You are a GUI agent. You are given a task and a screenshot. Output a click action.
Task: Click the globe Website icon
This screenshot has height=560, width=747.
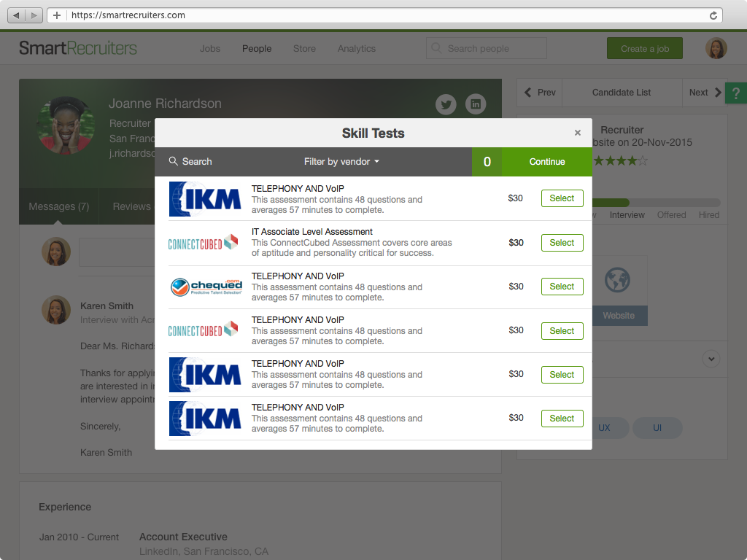(617, 279)
